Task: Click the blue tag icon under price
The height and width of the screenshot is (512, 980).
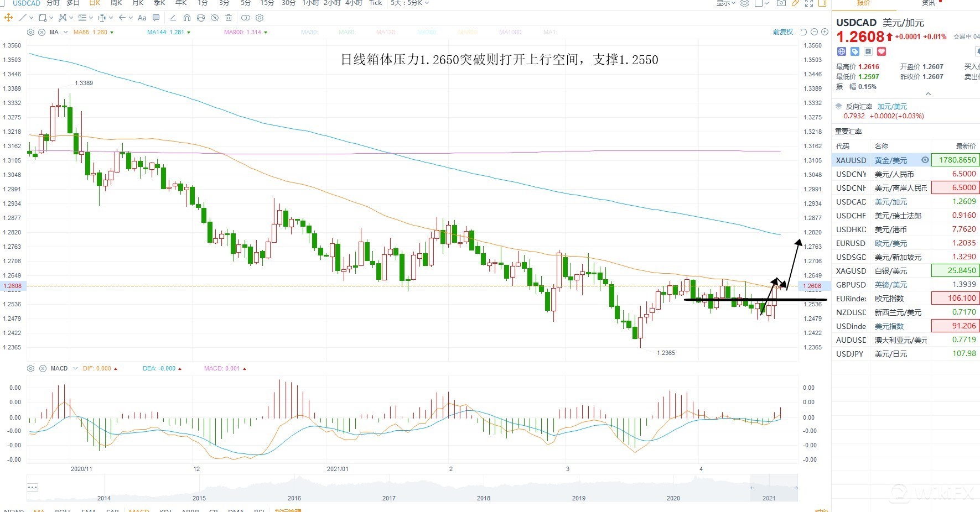Action: point(855,51)
